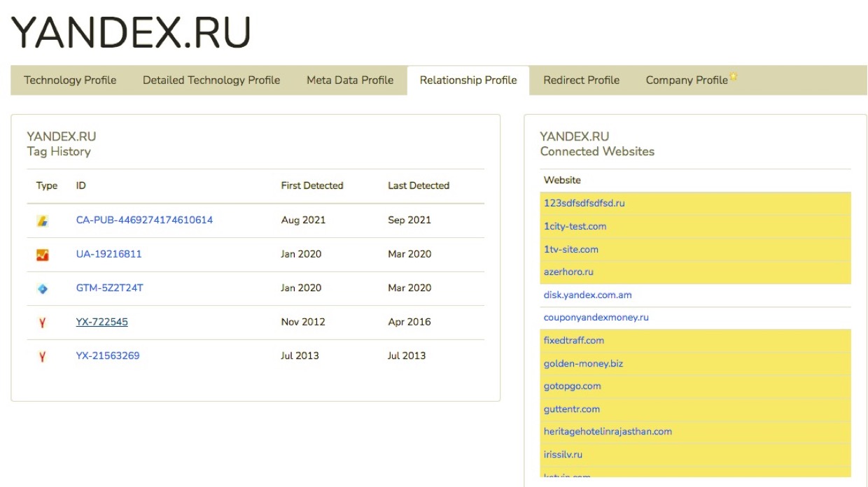The image size is (868, 487).
Task: Open tag CA-PUB-4469274174610614
Action: click(x=144, y=220)
